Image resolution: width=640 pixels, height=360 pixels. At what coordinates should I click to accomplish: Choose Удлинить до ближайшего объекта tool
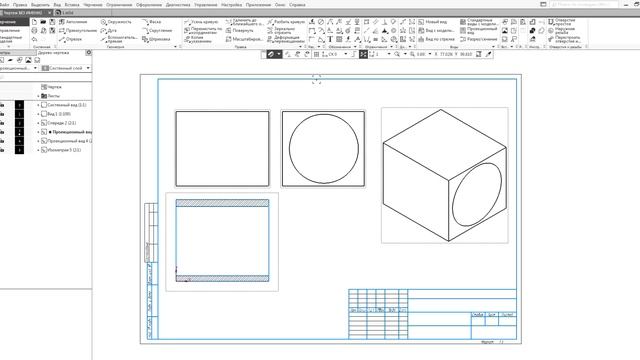[244, 22]
